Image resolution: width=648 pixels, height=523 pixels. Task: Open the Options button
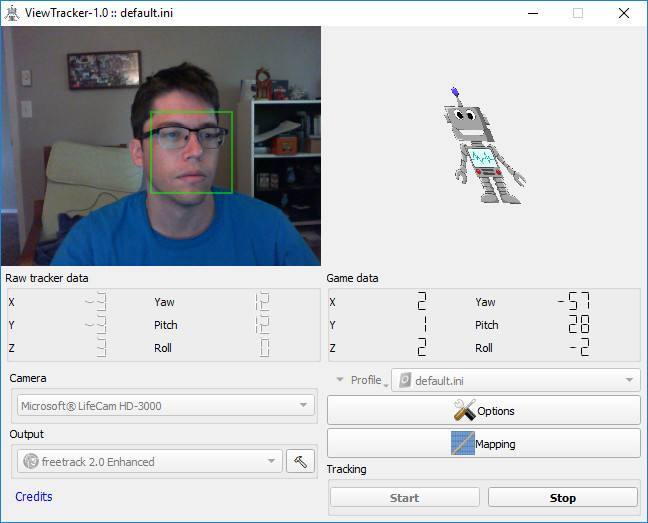pyautogui.click(x=484, y=410)
